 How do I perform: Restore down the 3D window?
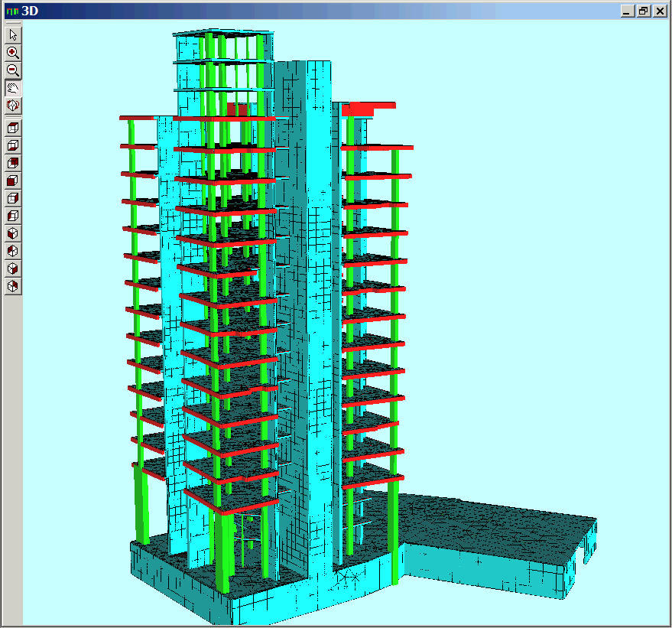643,11
